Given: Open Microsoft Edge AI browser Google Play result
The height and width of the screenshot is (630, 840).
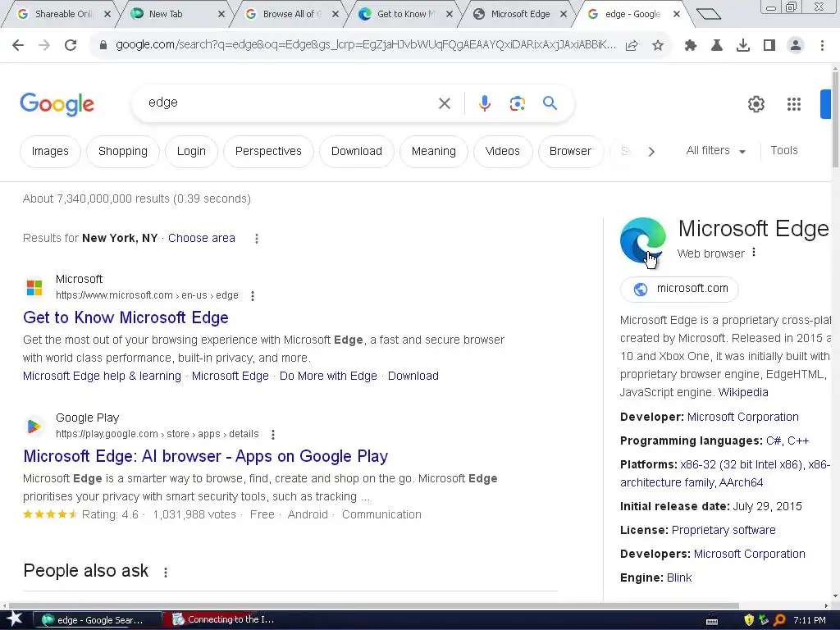Looking at the screenshot, I should (x=206, y=456).
